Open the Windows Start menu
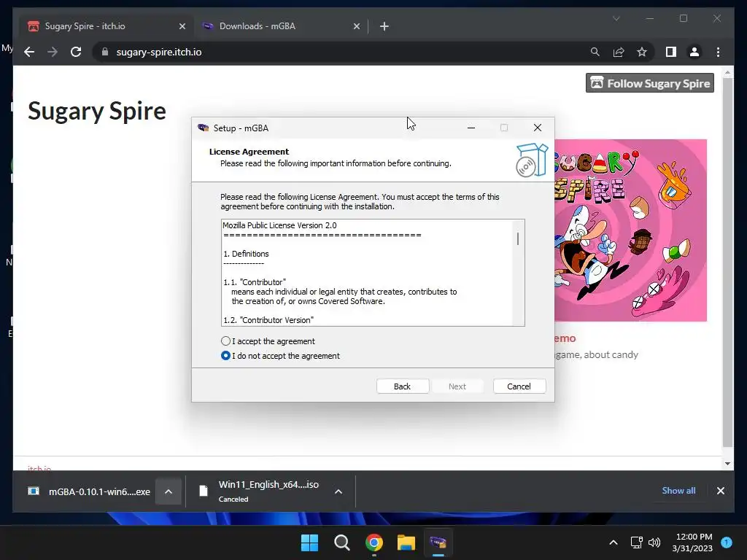Viewport: 747px width, 560px height. coord(309,542)
